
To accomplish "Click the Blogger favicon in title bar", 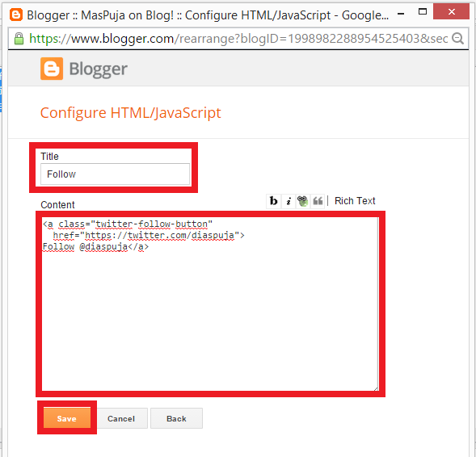I will point(16,15).
